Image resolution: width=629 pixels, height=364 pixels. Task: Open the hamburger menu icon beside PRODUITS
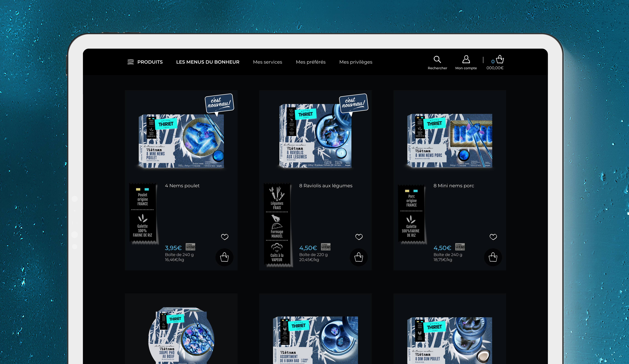(x=131, y=62)
